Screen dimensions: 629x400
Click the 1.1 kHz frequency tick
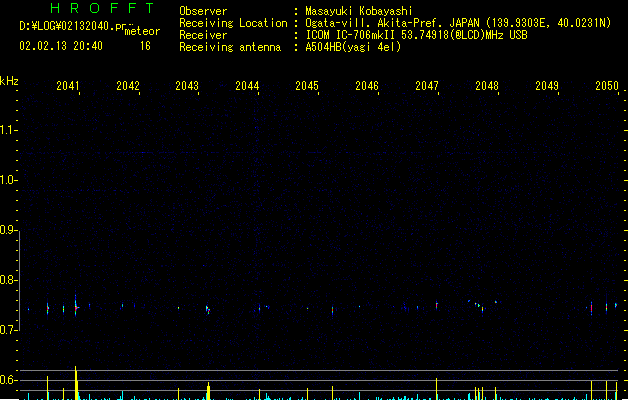[9, 130]
